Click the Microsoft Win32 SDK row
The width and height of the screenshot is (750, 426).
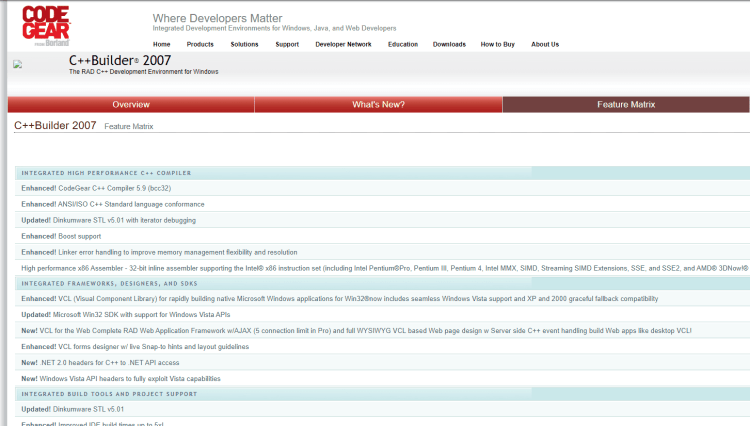[383, 315]
